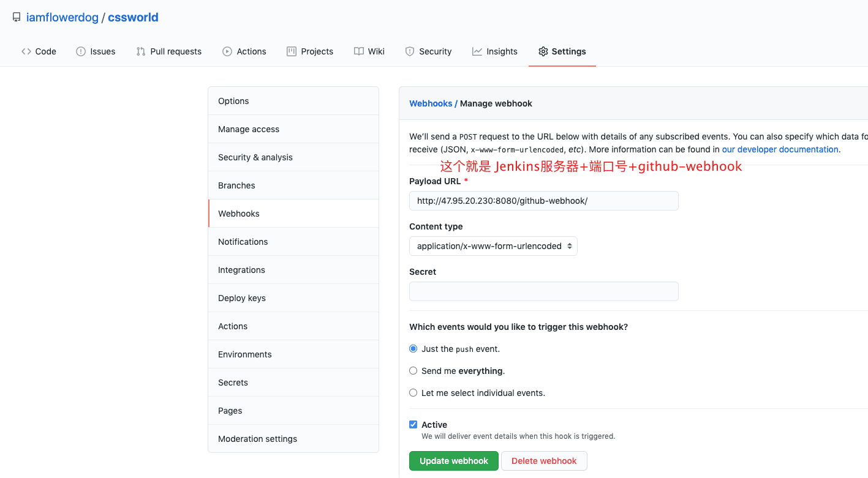This screenshot has height=478, width=868.
Task: Click the Actions play icon
Action: coord(227,51)
